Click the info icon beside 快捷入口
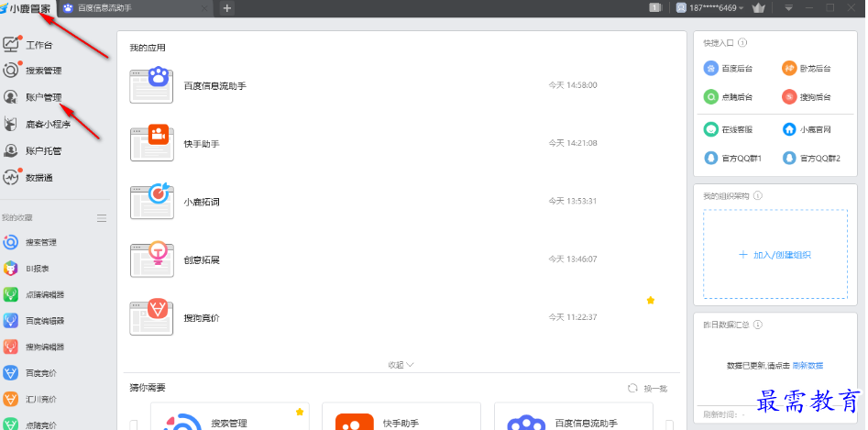Image resolution: width=868 pixels, height=430 pixels. click(743, 42)
